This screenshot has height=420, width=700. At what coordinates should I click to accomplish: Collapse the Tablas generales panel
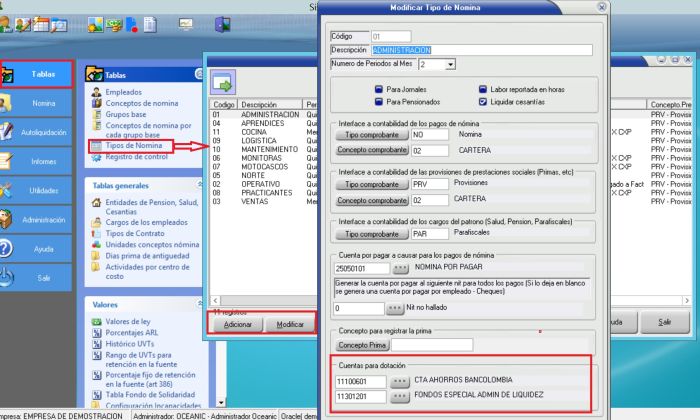coord(199,186)
